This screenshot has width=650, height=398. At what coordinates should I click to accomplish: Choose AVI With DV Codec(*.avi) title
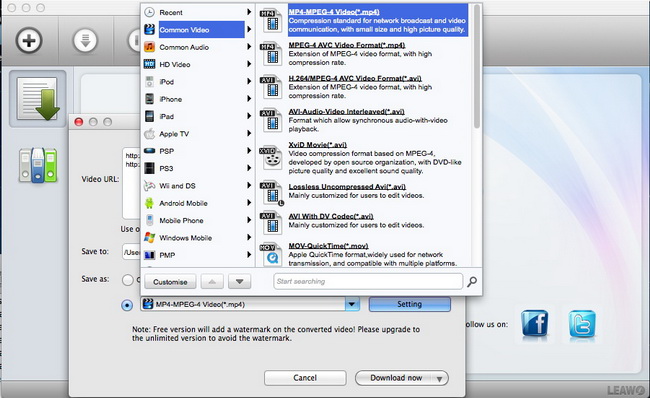tap(331, 216)
